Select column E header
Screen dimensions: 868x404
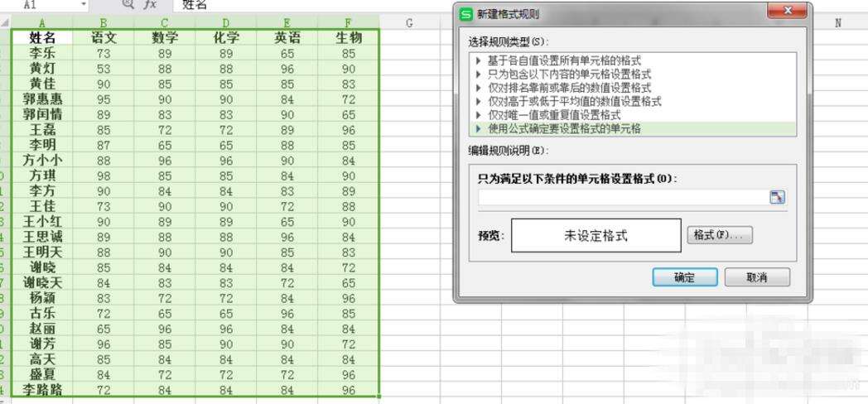click(x=287, y=22)
